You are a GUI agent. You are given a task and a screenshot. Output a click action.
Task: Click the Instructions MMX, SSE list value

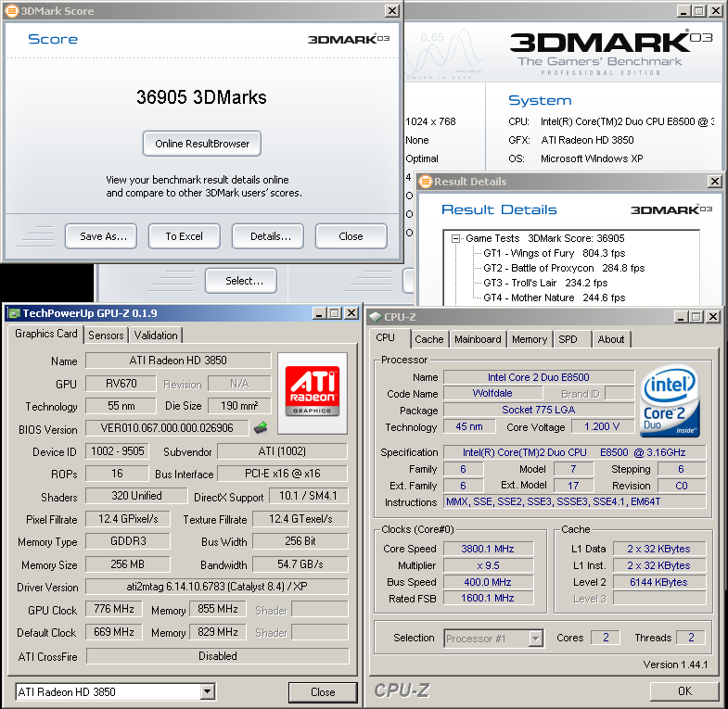pos(575,501)
